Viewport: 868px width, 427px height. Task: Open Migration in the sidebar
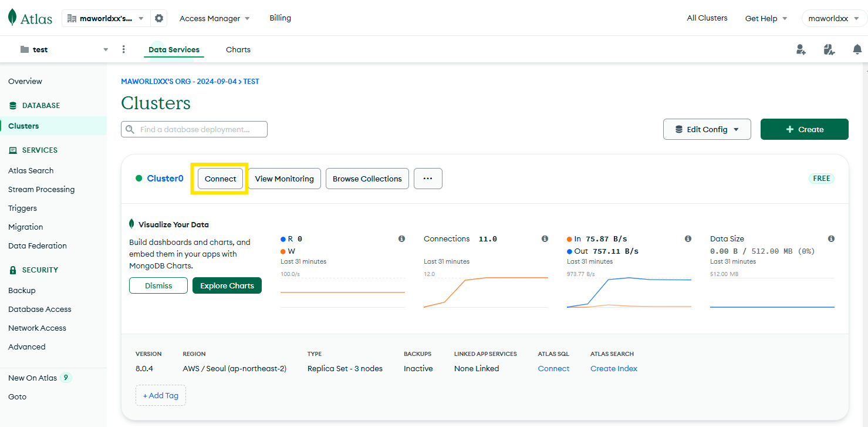26,227
